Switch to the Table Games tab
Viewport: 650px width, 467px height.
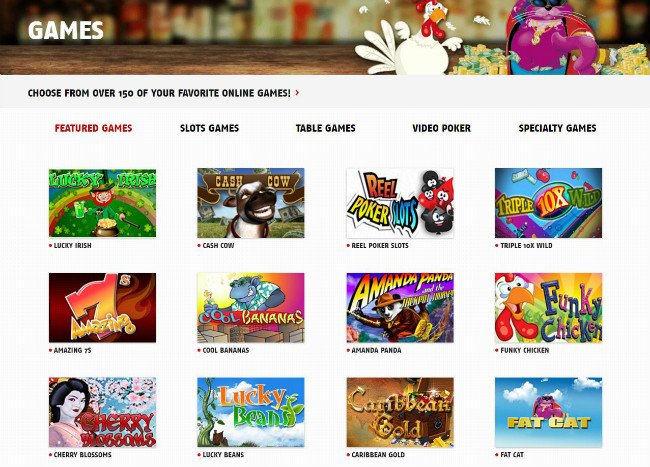click(x=325, y=128)
